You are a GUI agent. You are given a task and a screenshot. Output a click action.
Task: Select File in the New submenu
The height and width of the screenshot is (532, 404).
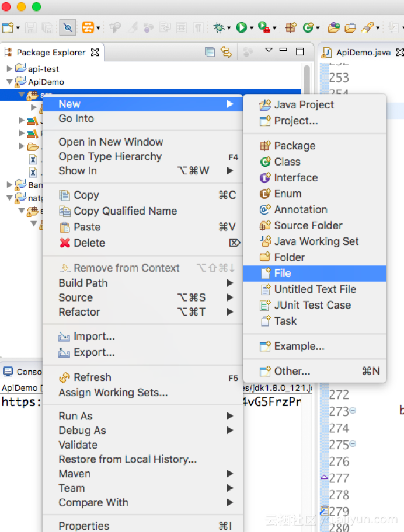(x=315, y=274)
